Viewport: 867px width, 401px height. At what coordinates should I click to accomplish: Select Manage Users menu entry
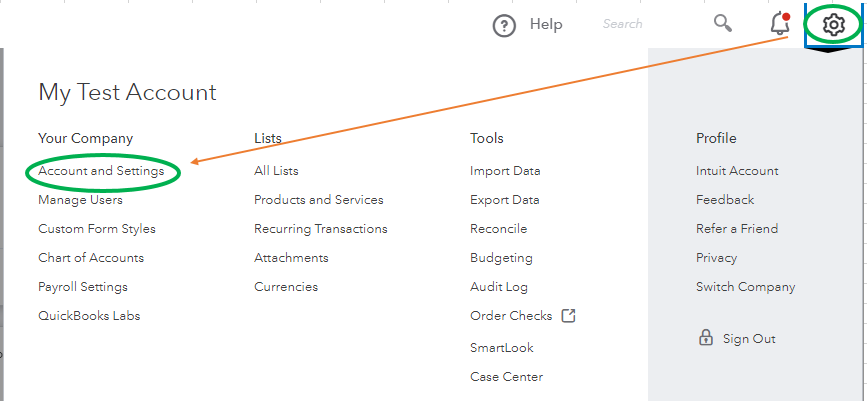coord(80,200)
